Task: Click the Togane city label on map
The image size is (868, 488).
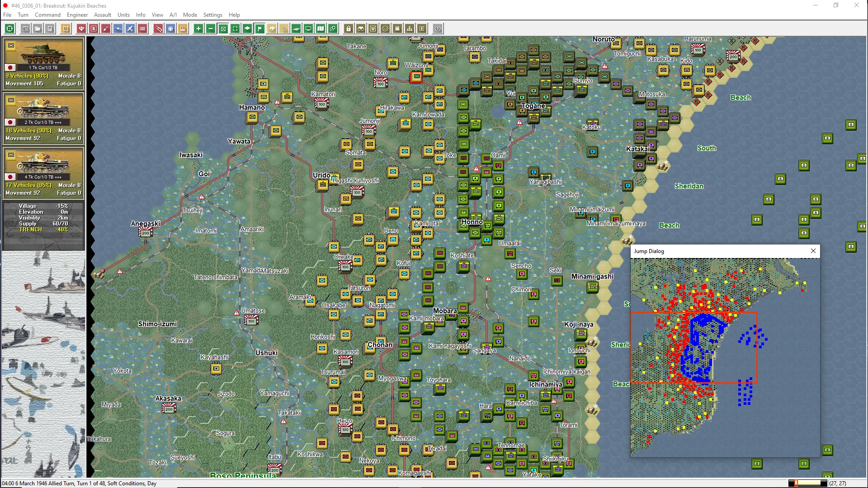Action: pos(533,106)
